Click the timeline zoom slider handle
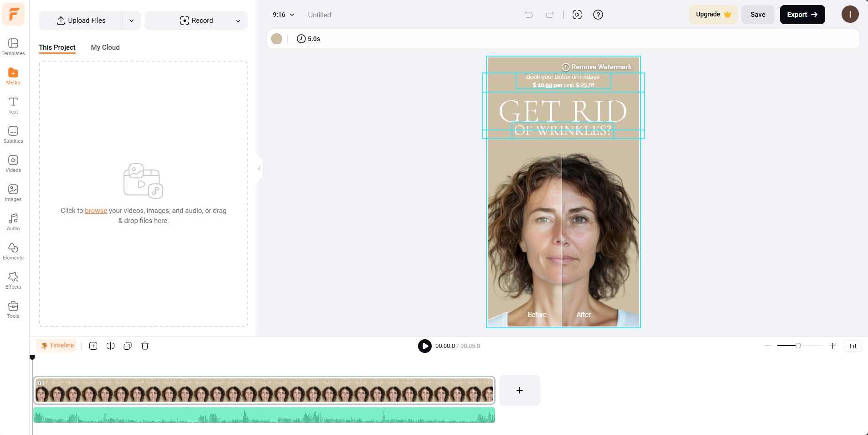868x435 pixels. 798,346
